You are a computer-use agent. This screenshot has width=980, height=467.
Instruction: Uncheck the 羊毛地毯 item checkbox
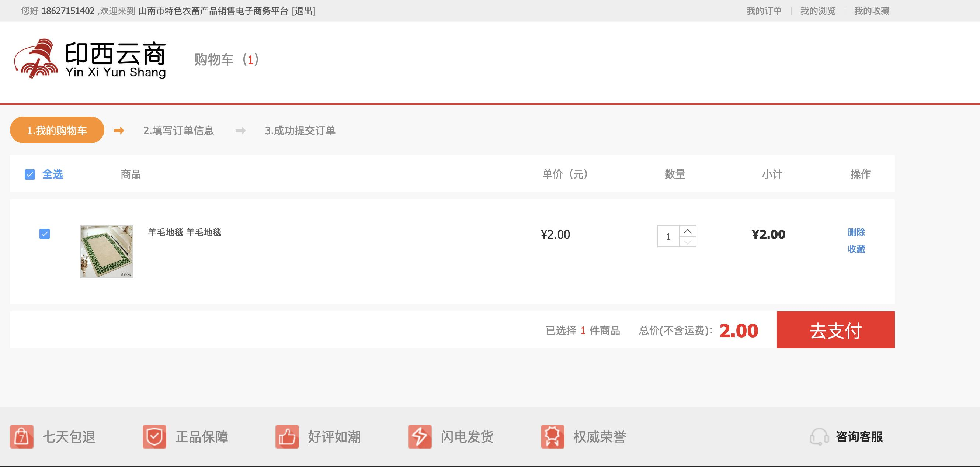coord(45,234)
